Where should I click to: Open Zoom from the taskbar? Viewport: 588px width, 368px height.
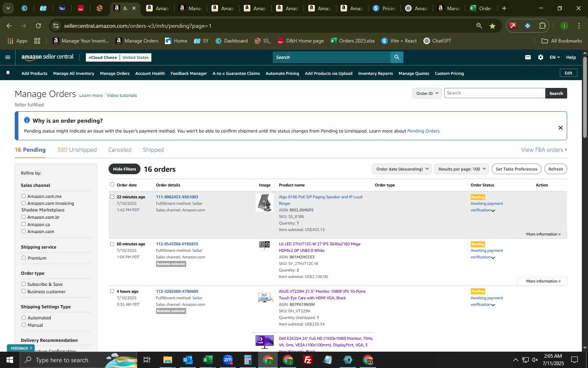227,360
